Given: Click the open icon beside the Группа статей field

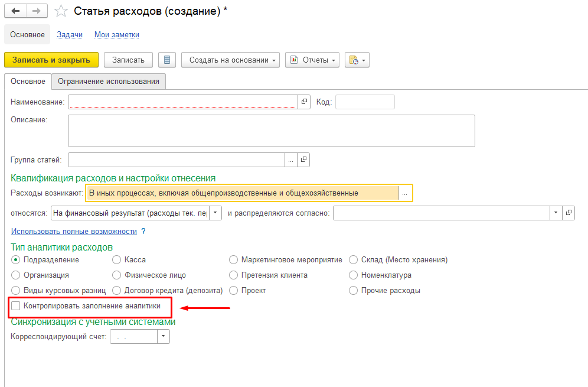Looking at the screenshot, I should pos(304,160).
